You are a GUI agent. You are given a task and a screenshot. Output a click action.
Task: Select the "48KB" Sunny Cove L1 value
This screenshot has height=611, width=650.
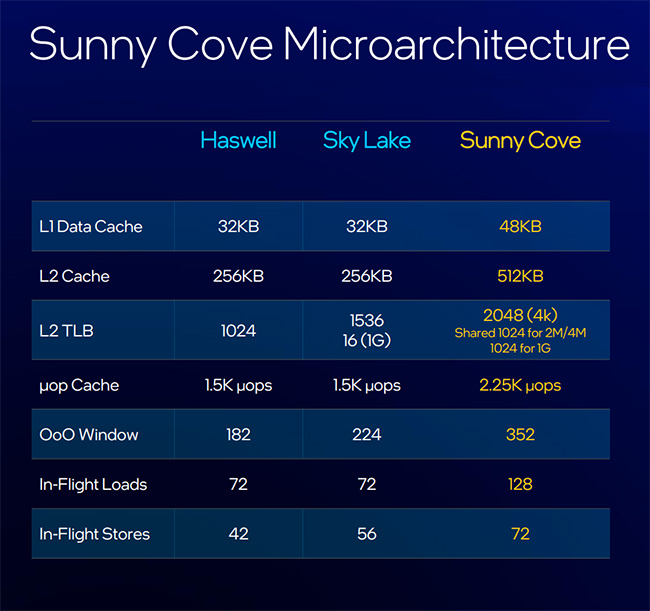(x=520, y=226)
